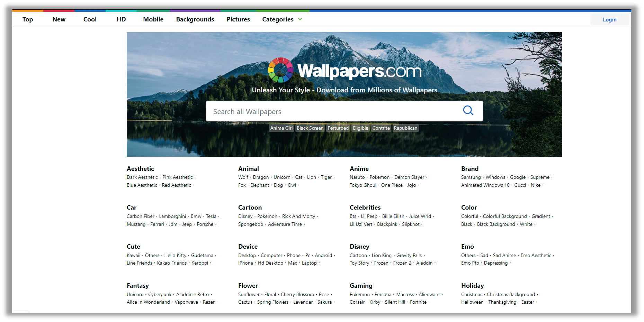Image resolution: width=644 pixels, height=322 pixels.
Task: Select the Black Screen search tag
Action: point(310,128)
